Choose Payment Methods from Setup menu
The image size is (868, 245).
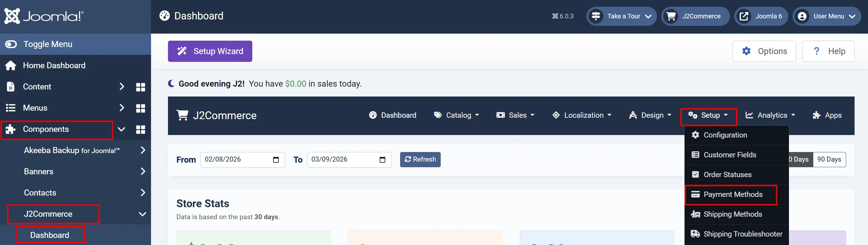click(736, 194)
